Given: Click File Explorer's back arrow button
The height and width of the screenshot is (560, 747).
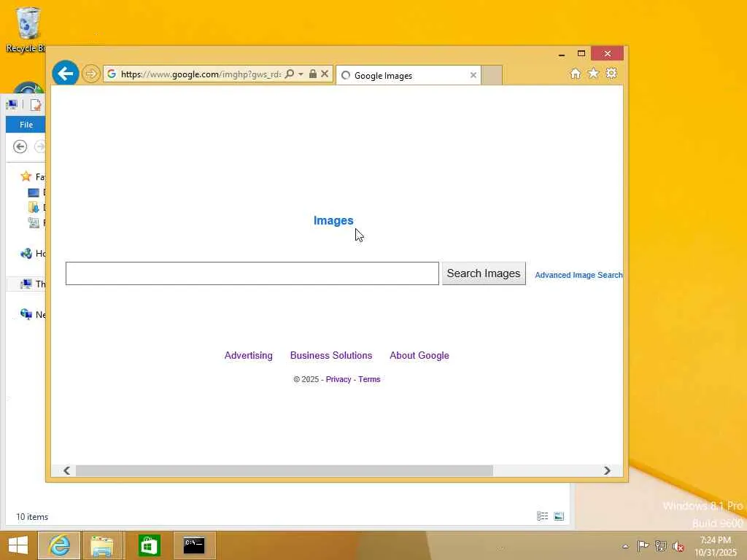Looking at the screenshot, I should (x=20, y=147).
